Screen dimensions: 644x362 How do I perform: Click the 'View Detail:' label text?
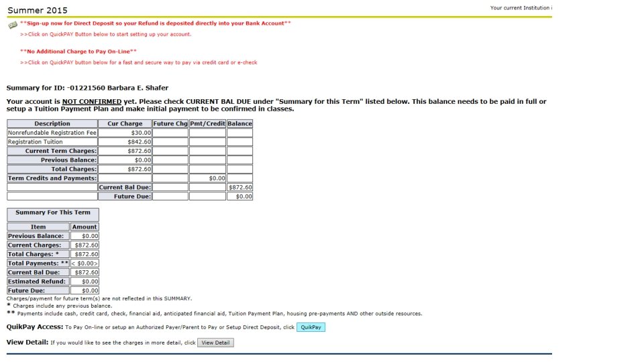point(28,343)
